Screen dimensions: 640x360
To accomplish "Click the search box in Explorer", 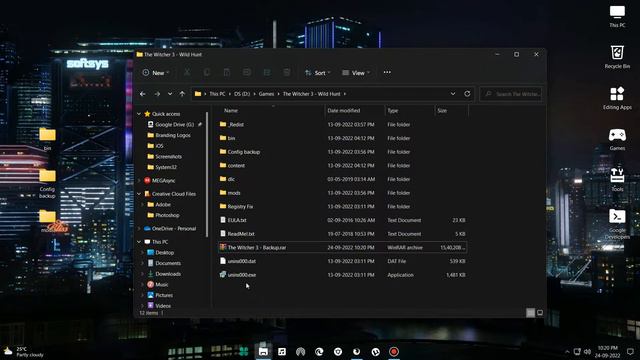I will (x=511, y=94).
